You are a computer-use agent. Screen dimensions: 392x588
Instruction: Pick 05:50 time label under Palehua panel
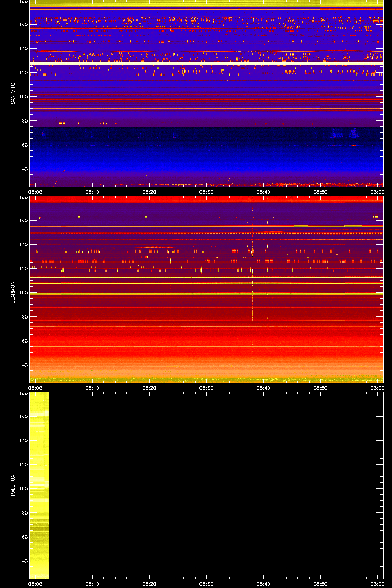[320, 584]
